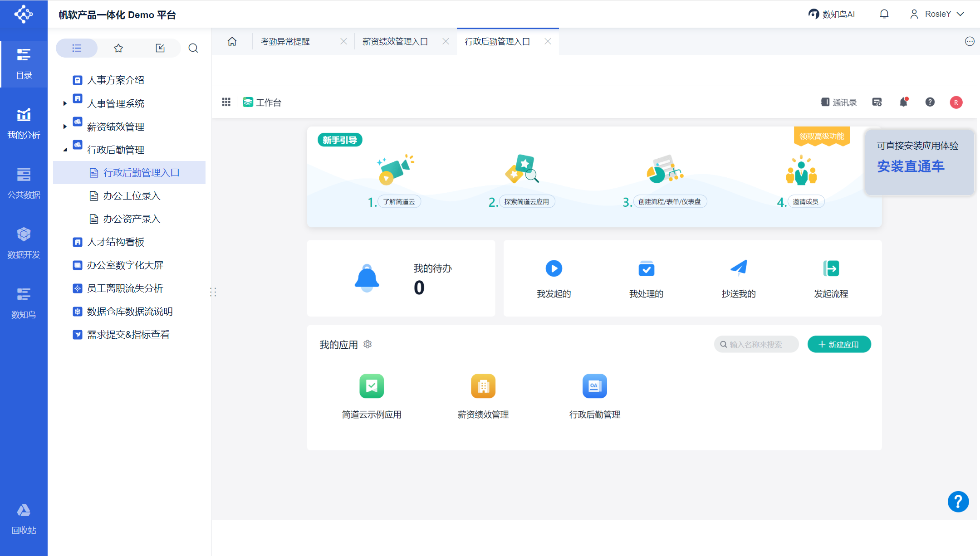Image resolution: width=980 pixels, height=556 pixels.
Task: Open the RosieY user dropdown
Action: pyautogui.click(x=937, y=14)
